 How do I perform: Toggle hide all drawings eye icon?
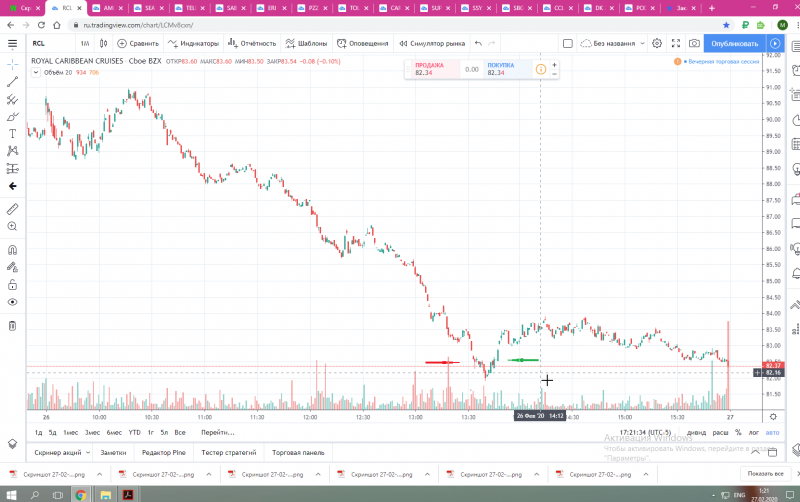(12, 302)
